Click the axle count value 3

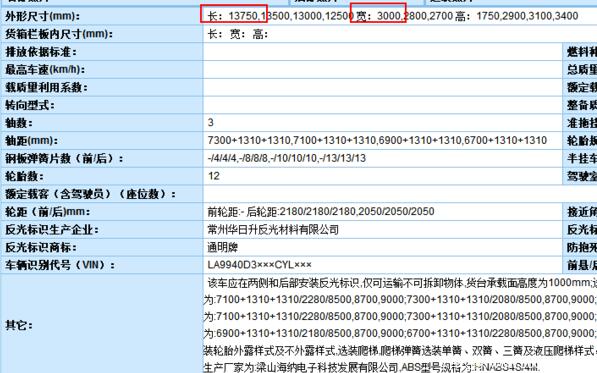211,123
